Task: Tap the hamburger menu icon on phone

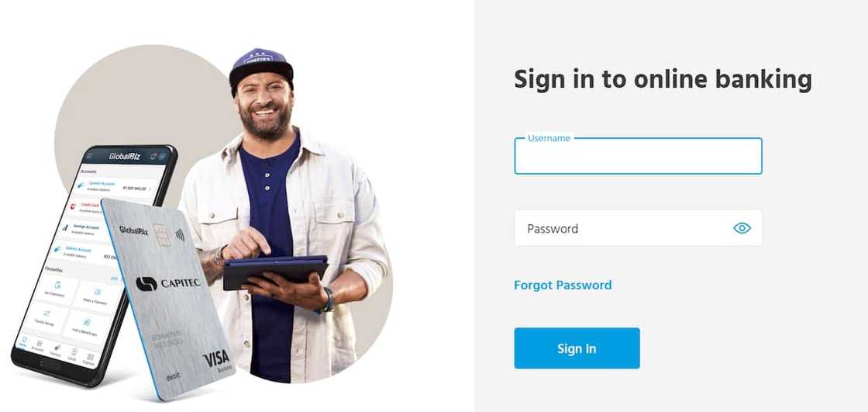Action: click(89, 157)
